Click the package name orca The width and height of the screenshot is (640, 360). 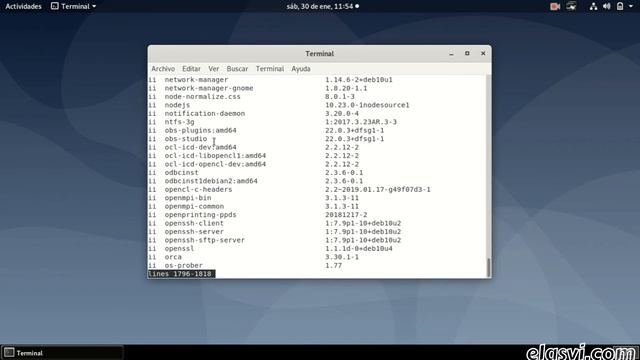(x=173, y=257)
